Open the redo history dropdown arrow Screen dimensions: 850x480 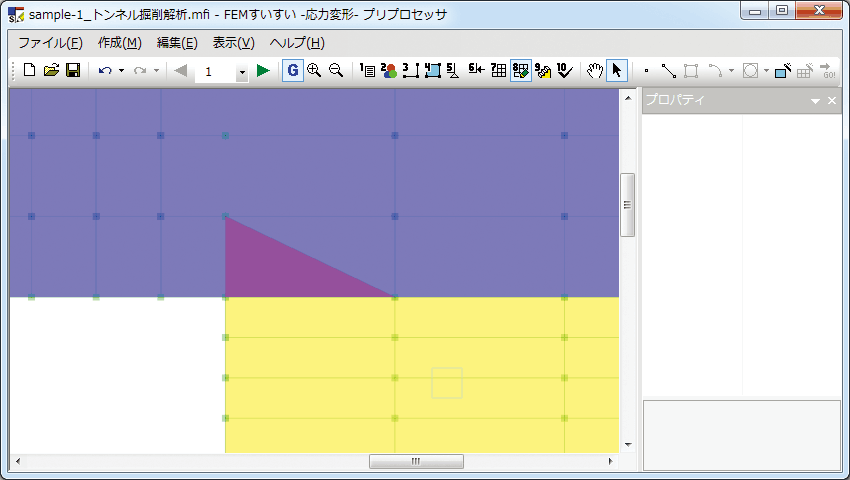click(x=156, y=71)
